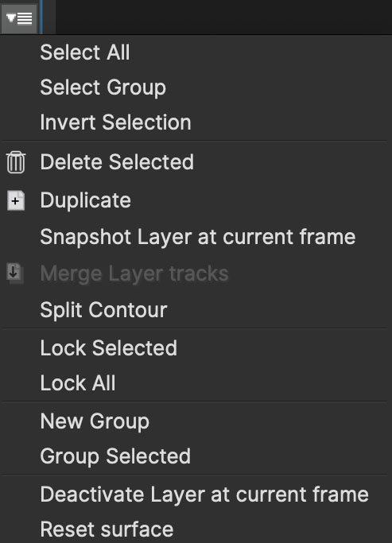The width and height of the screenshot is (392, 543).
Task: Choose Delete Selected text entry
Action: pos(117,162)
